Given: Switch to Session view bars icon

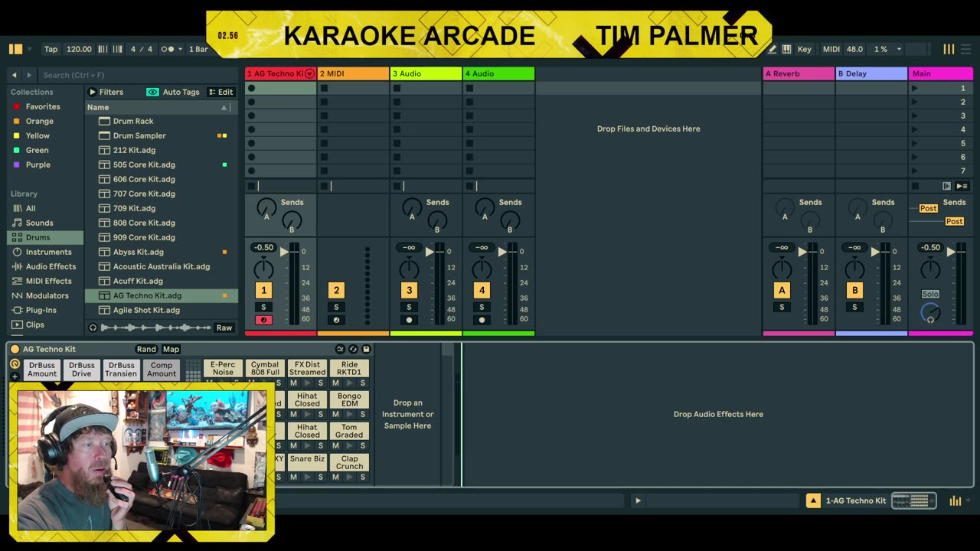Looking at the screenshot, I should pyautogui.click(x=949, y=49).
